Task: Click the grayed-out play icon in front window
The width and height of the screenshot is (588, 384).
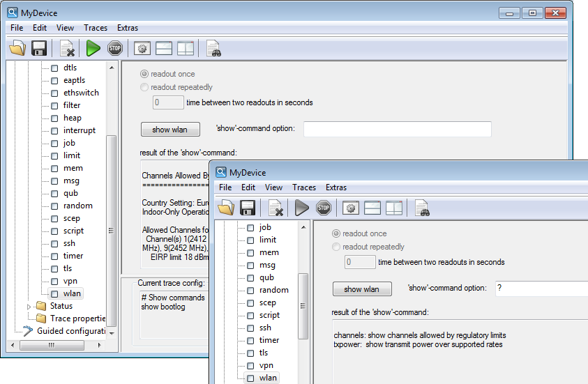Action: pos(302,208)
